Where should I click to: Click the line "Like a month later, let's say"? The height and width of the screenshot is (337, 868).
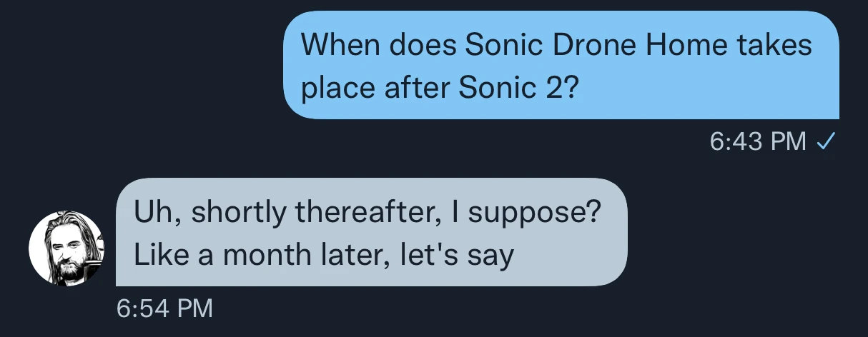(x=324, y=255)
